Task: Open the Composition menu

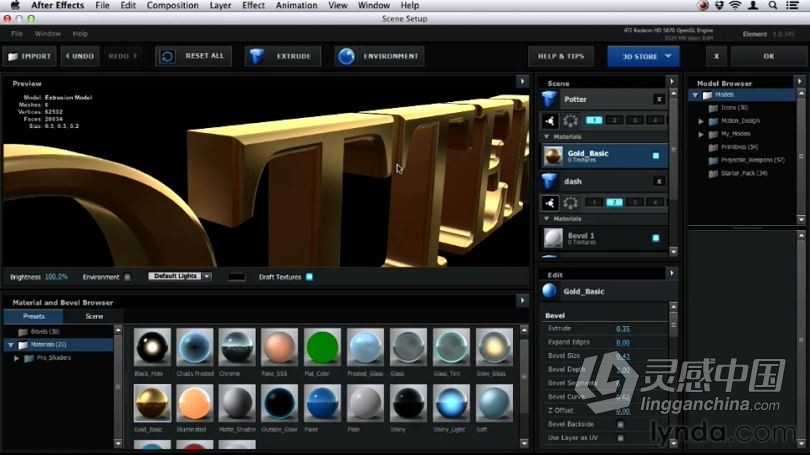Action: 173,5
